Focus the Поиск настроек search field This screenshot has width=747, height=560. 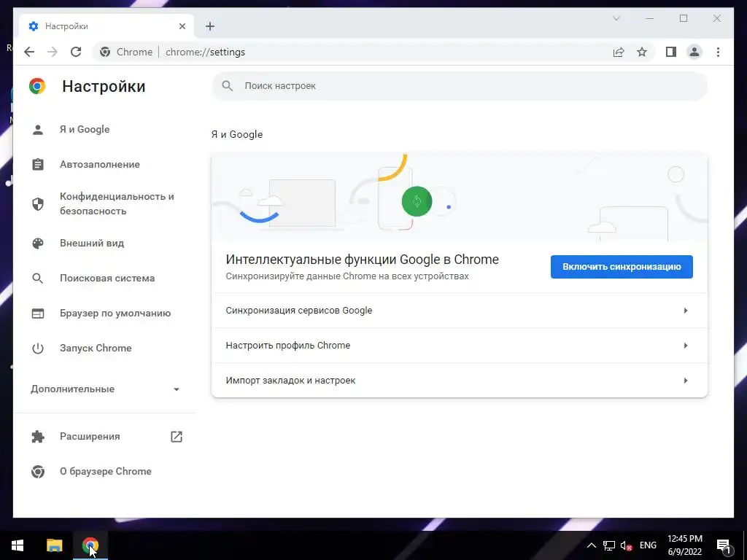(460, 86)
